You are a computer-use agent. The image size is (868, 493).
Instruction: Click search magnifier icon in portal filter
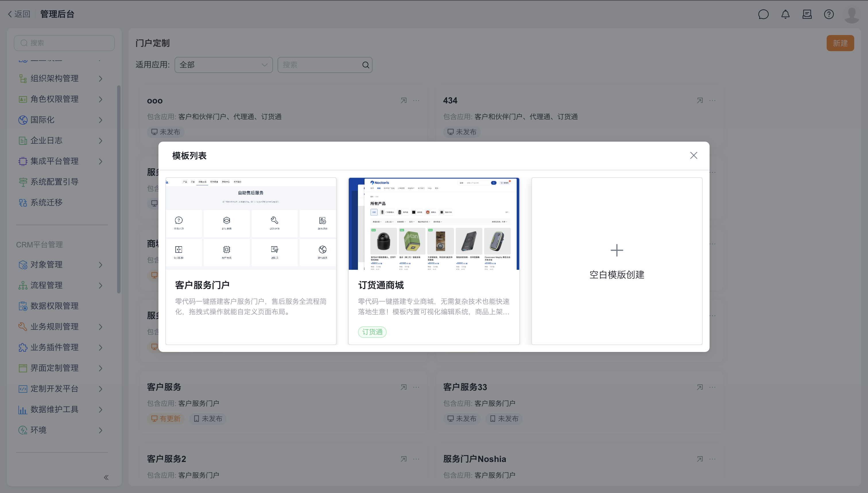[x=365, y=65]
